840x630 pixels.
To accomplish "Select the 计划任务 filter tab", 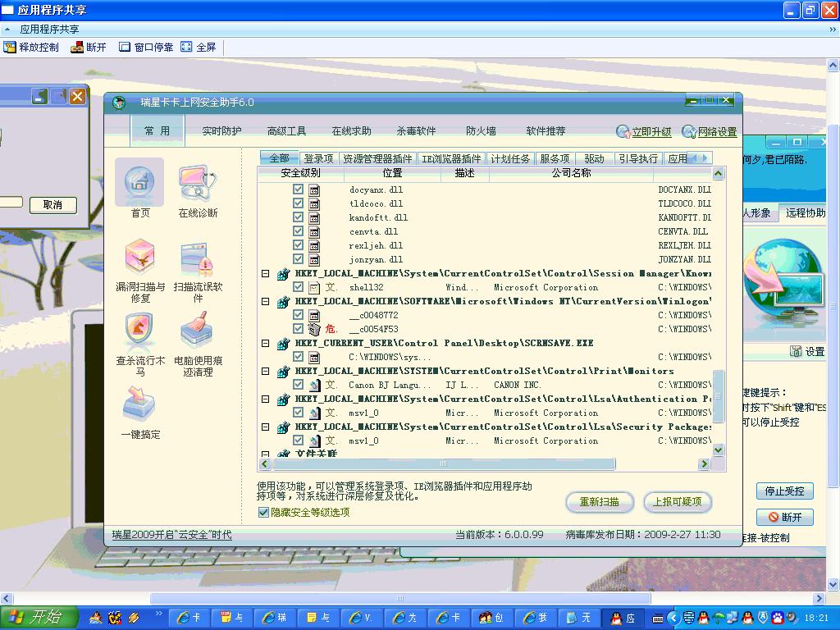I will coord(510,158).
